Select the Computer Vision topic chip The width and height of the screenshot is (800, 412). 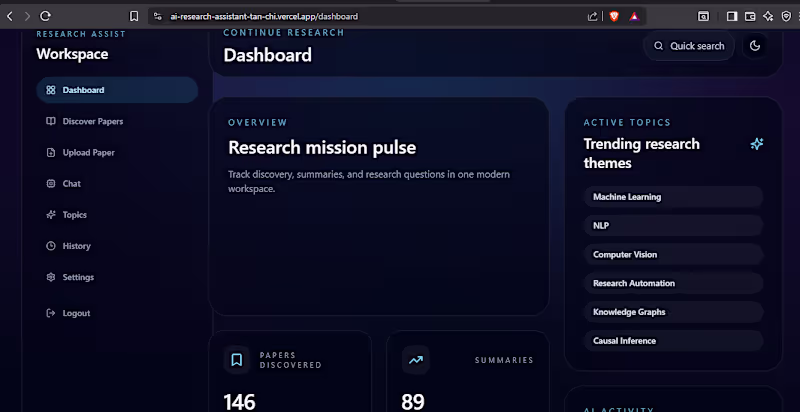673,254
